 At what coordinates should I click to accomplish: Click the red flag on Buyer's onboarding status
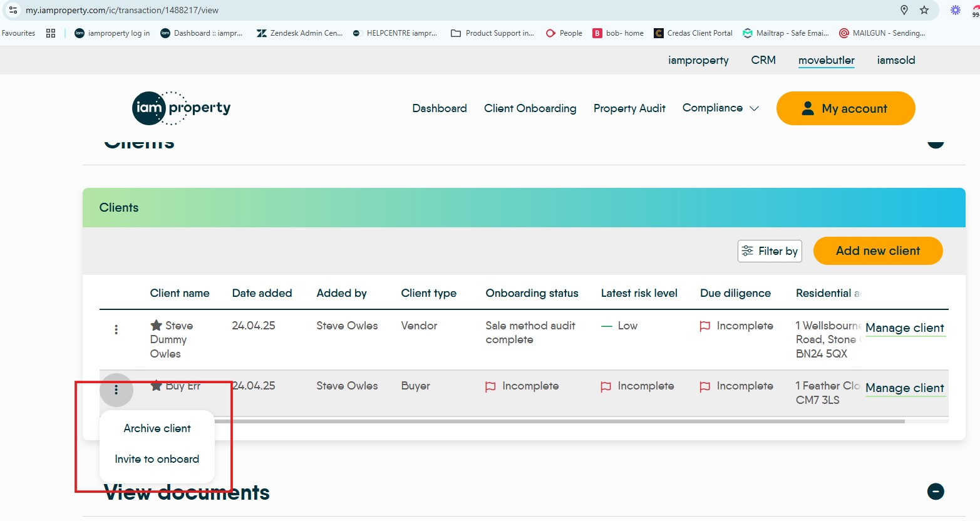[492, 386]
